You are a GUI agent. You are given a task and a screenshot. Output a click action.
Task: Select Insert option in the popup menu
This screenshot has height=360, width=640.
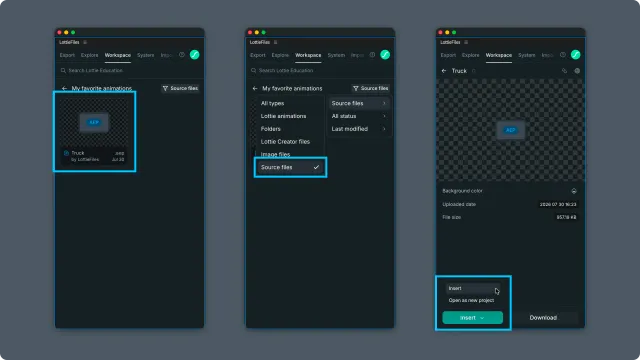(x=473, y=288)
